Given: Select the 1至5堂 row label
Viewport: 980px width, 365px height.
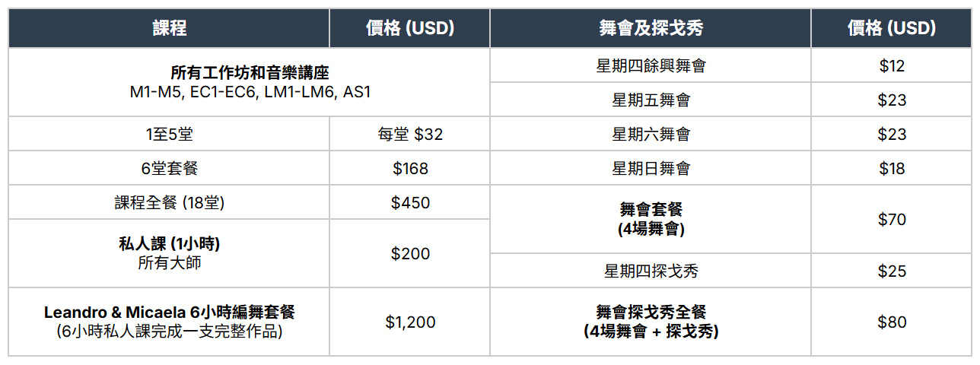Looking at the screenshot, I should pos(169,135).
